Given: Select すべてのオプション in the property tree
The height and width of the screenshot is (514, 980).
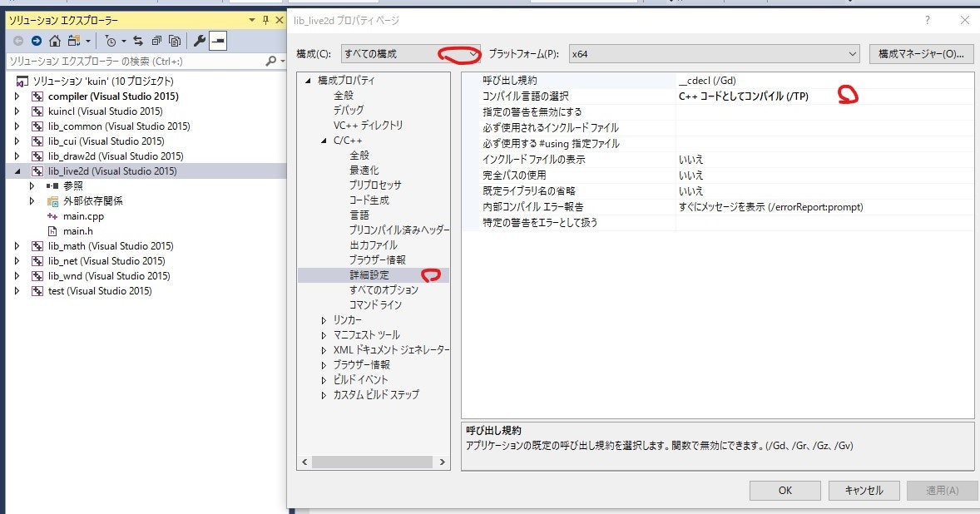Looking at the screenshot, I should click(384, 289).
